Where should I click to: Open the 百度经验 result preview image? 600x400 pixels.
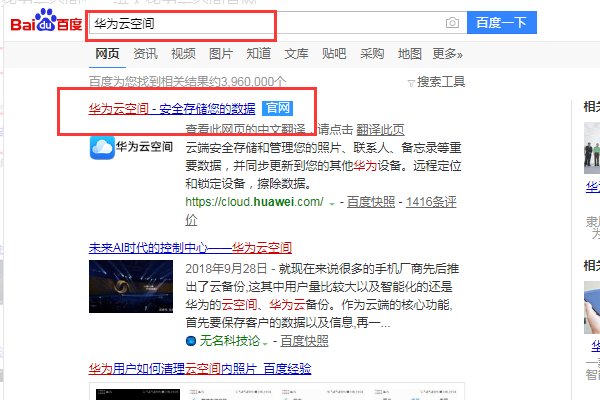(277, 391)
